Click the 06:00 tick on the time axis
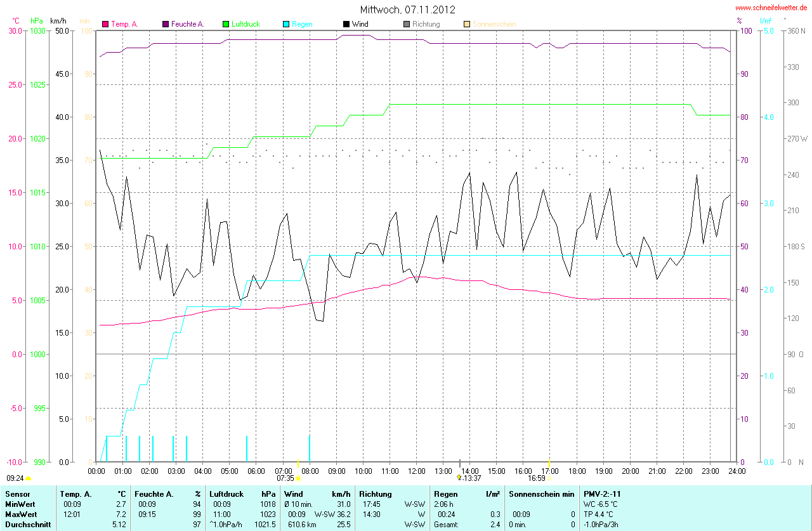812x531 pixels. (256, 471)
